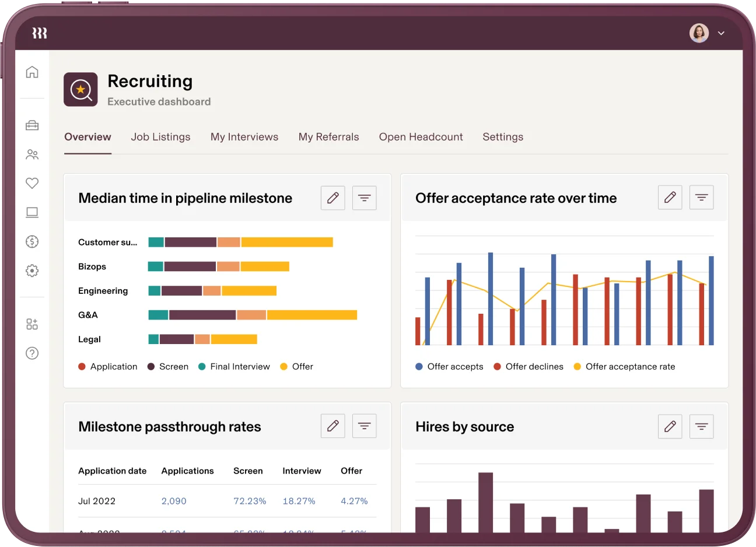Viewport: 756px width, 547px height.
Task: Filter the Median time in pipeline milestone card
Action: click(x=365, y=198)
